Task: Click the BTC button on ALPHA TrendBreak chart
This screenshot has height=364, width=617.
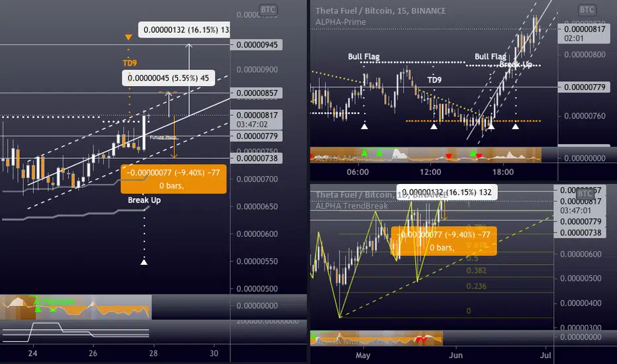Action: coord(585,193)
